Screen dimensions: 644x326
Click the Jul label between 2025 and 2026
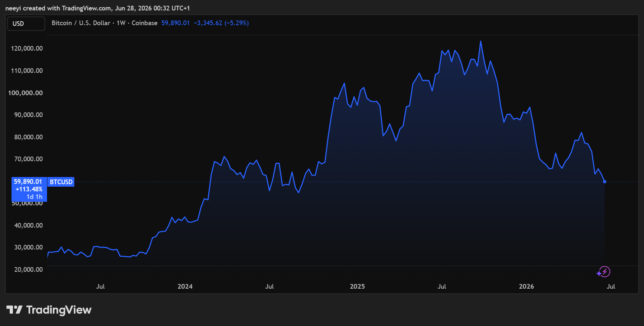(x=442, y=287)
